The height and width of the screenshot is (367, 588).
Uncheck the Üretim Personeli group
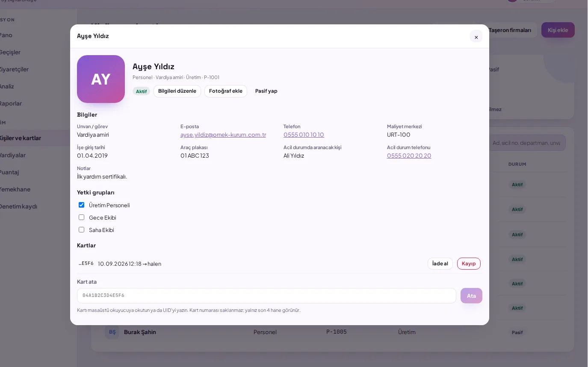81,205
